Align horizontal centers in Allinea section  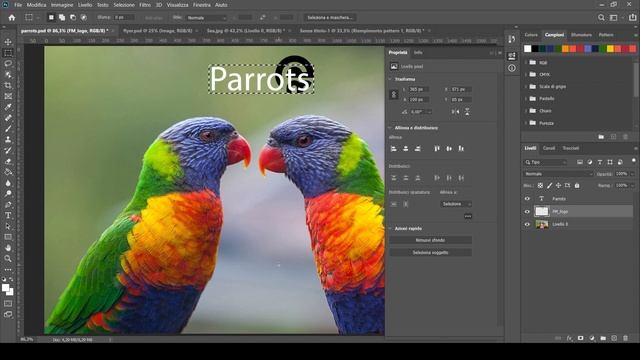pos(406,149)
